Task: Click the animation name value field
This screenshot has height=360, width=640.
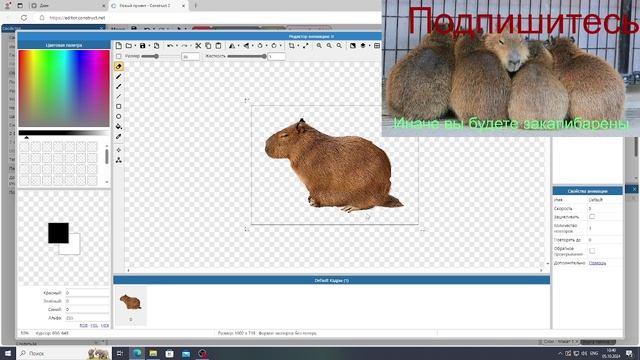Action: pyautogui.click(x=605, y=200)
